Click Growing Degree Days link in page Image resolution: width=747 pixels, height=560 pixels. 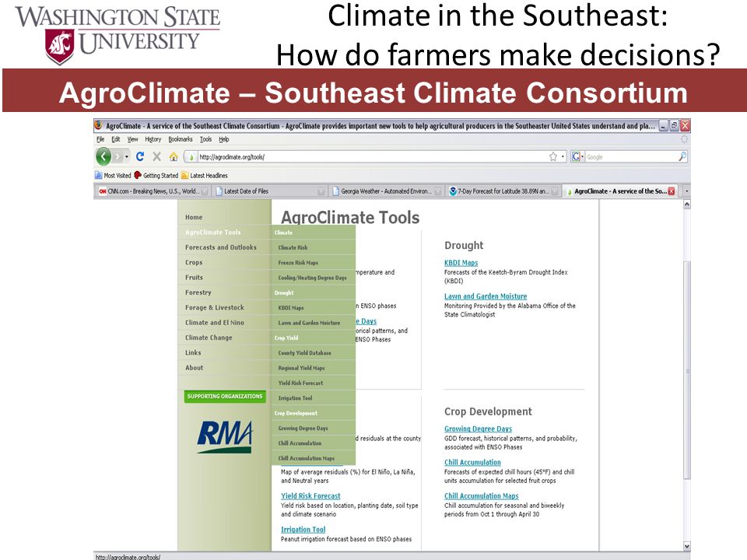479,429
